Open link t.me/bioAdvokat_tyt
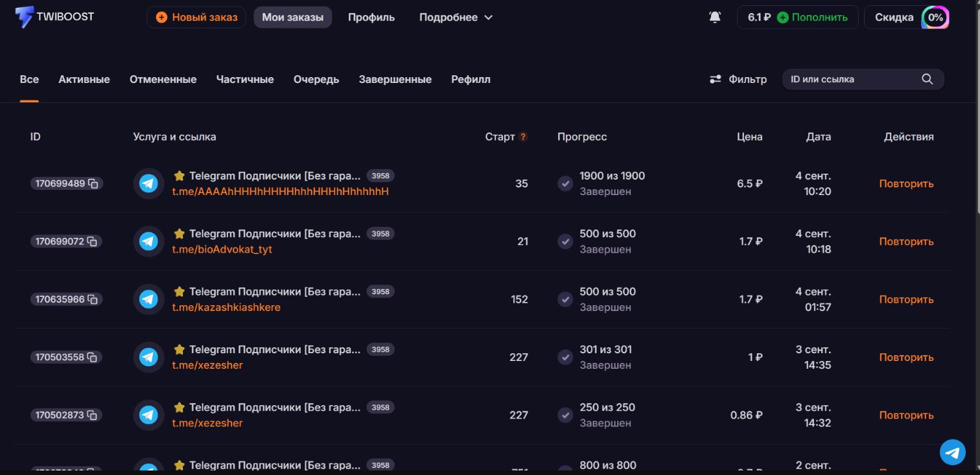 (x=222, y=249)
